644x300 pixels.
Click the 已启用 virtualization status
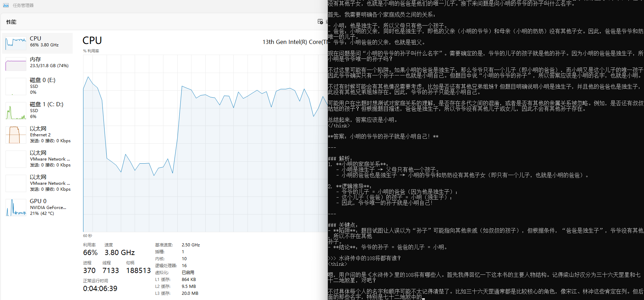[x=188, y=273]
